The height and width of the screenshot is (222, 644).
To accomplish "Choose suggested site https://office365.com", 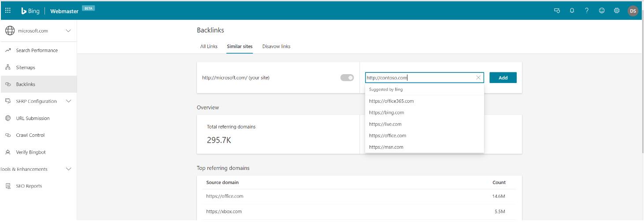I will [424, 101].
